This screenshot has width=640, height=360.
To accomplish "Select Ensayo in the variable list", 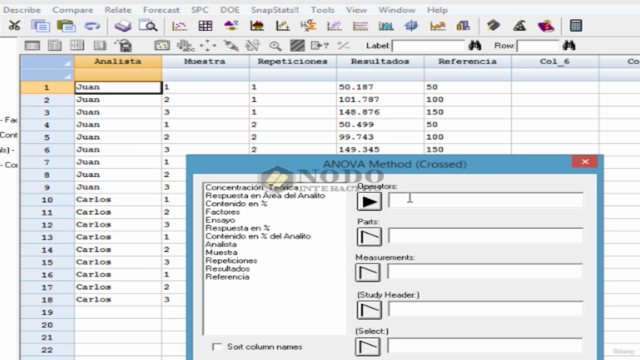I will tap(220, 220).
